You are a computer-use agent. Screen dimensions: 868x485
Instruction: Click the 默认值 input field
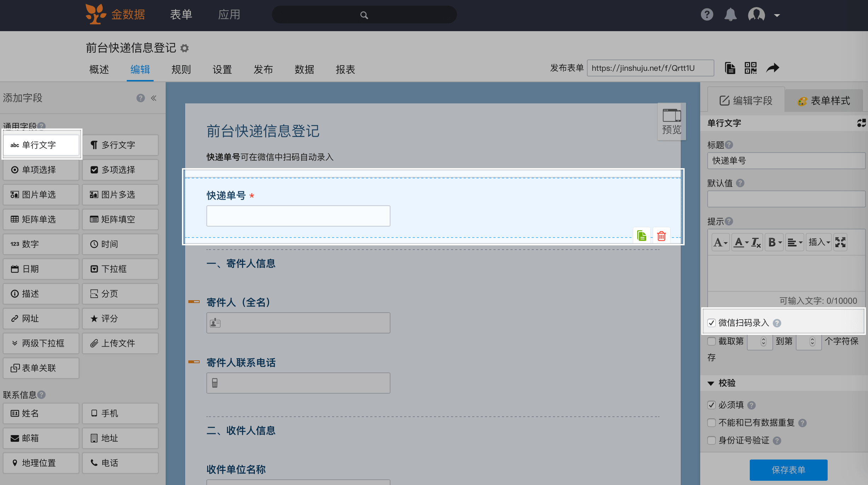click(x=786, y=199)
